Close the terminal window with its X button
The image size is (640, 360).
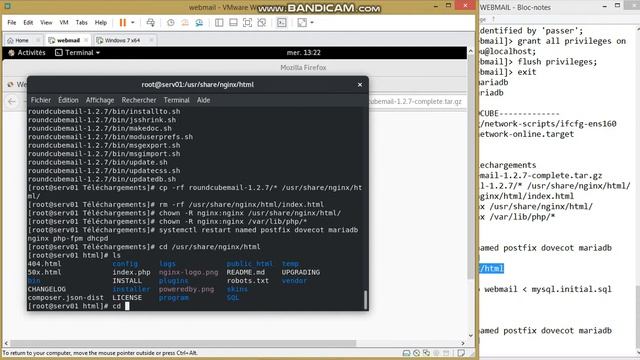point(360,84)
